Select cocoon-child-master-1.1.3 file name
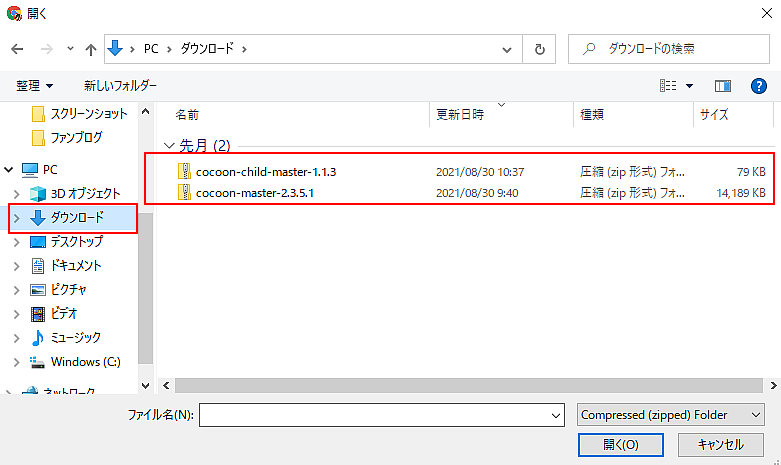 266,172
